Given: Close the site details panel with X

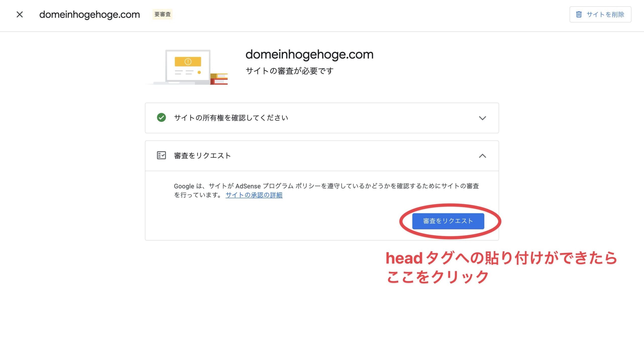Looking at the screenshot, I should click(20, 14).
